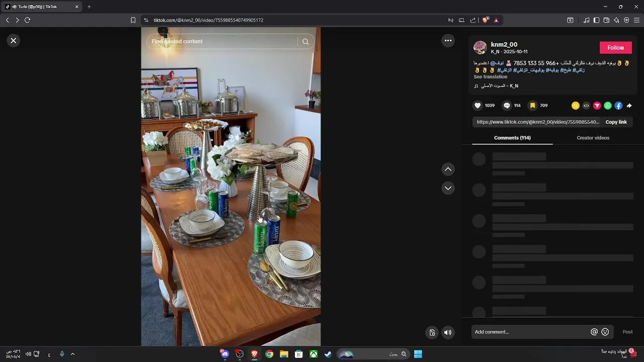
Task: Open Google Chrome from the taskbar
Action: pos(269,354)
